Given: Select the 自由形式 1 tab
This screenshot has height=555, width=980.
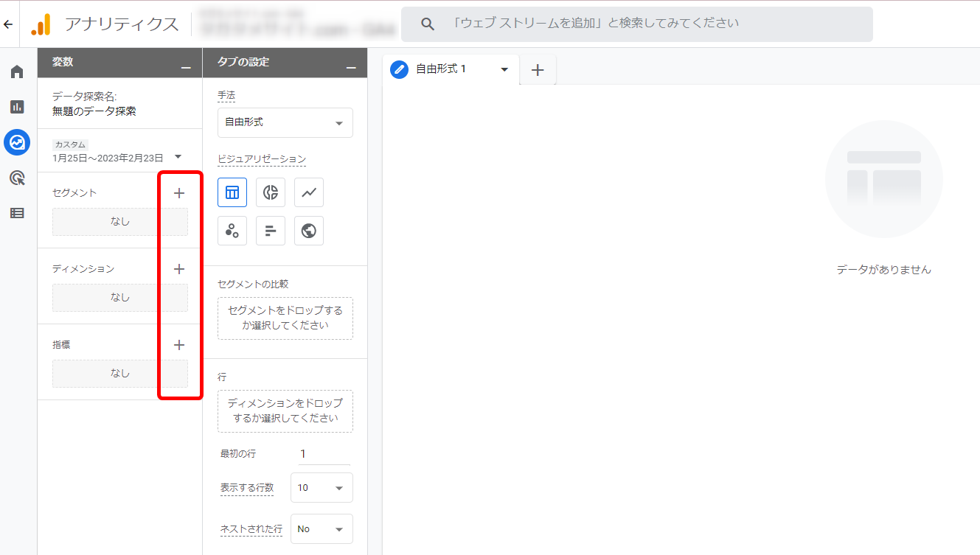Looking at the screenshot, I should coord(451,69).
